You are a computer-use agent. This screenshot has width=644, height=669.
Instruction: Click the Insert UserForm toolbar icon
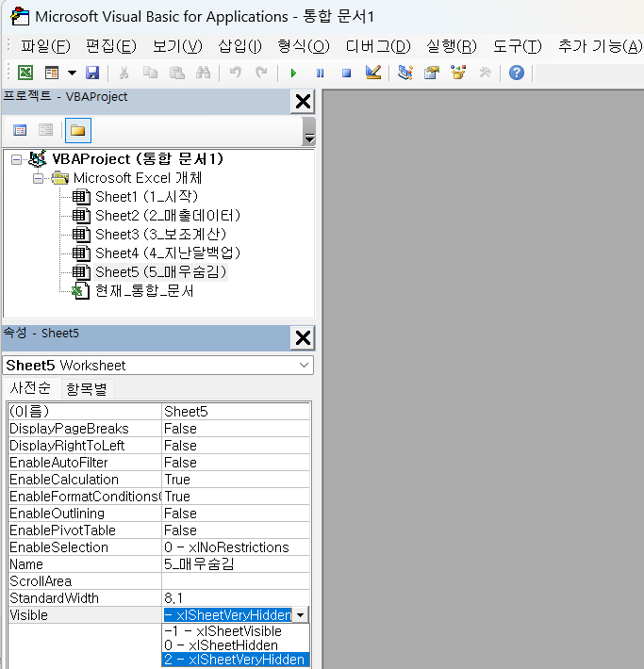click(x=52, y=73)
